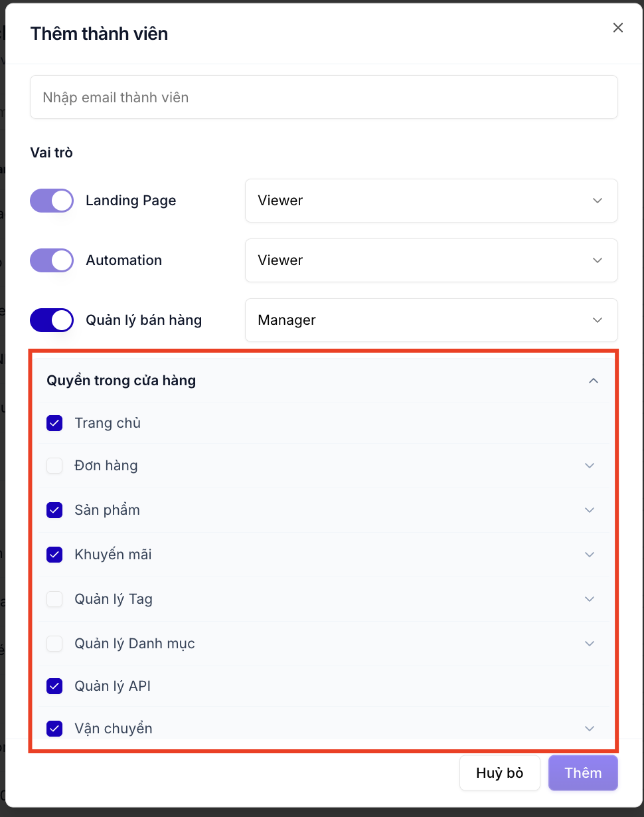Expand the Đơn hàng permissions chevron
This screenshot has width=644, height=817.
pyautogui.click(x=590, y=466)
